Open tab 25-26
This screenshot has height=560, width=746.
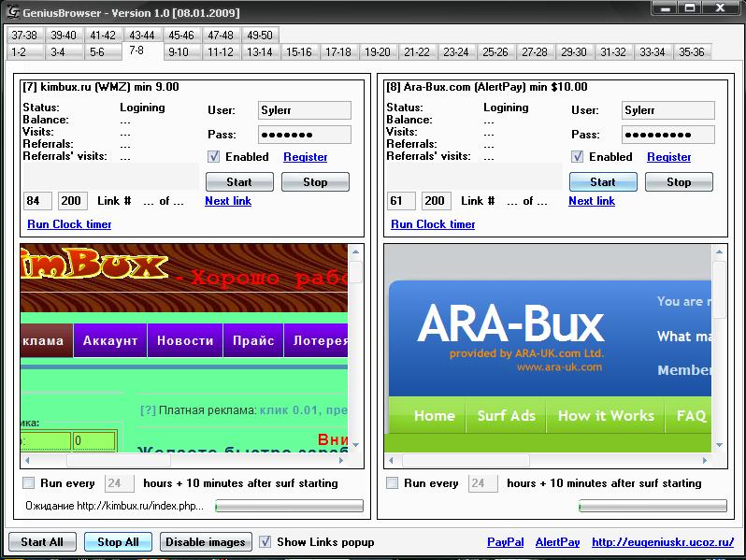tap(495, 51)
